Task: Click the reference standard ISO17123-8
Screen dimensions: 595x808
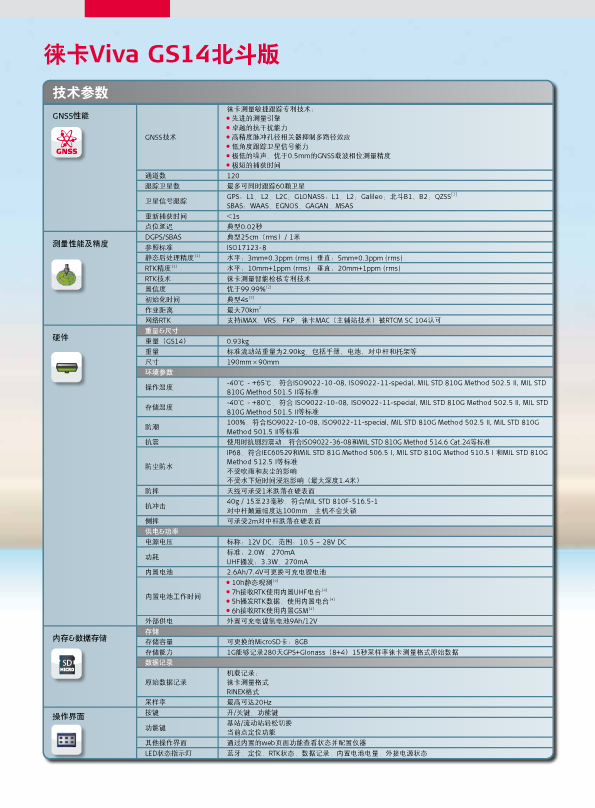Action: pos(246,247)
